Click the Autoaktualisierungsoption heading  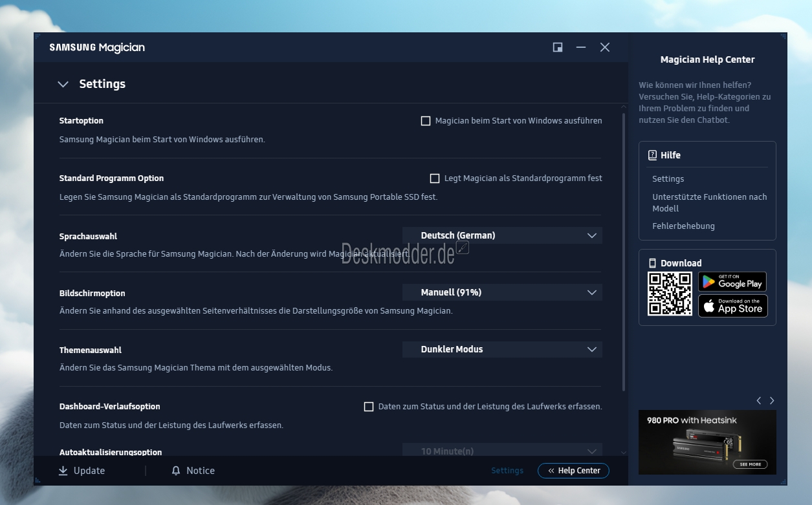click(111, 453)
